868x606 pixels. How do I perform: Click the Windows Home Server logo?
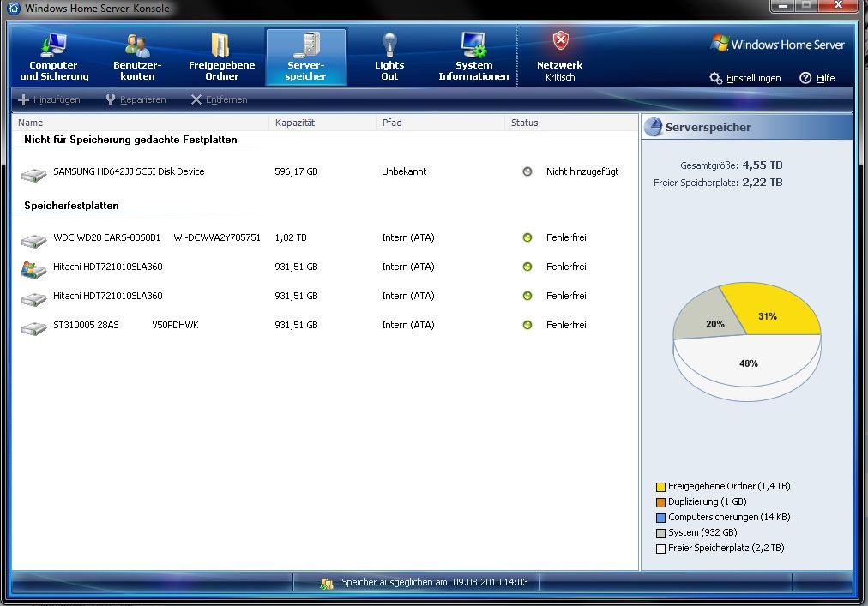[x=777, y=44]
